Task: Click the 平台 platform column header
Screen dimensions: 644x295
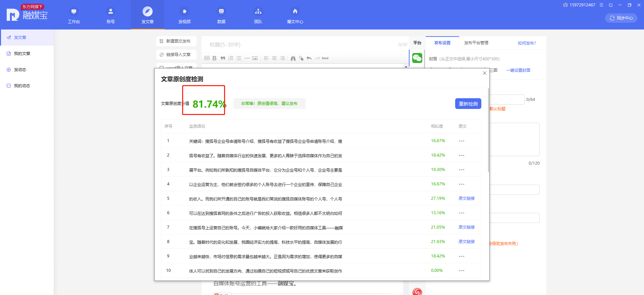Action: (417, 43)
